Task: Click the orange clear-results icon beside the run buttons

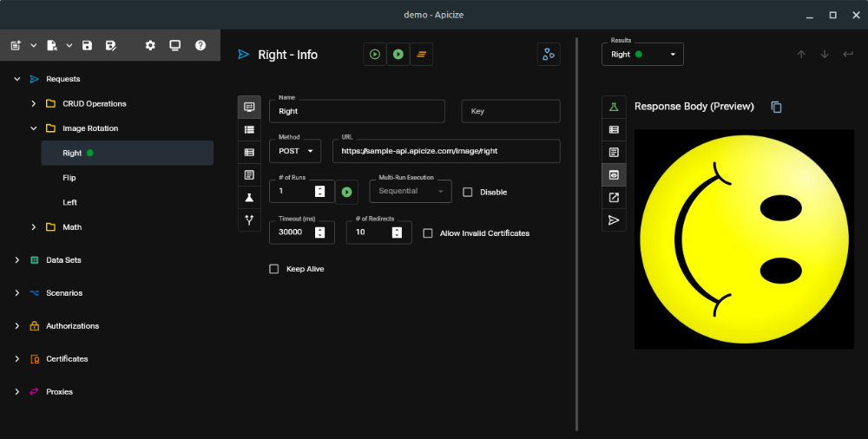Action: tap(421, 54)
